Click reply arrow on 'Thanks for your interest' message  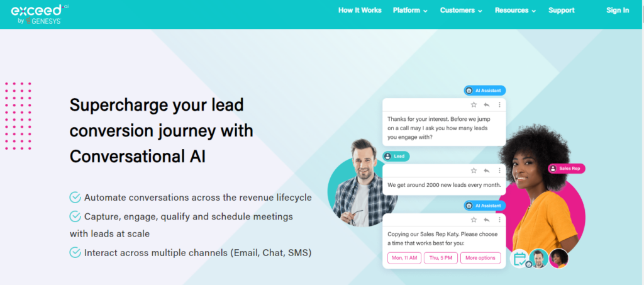487,105
